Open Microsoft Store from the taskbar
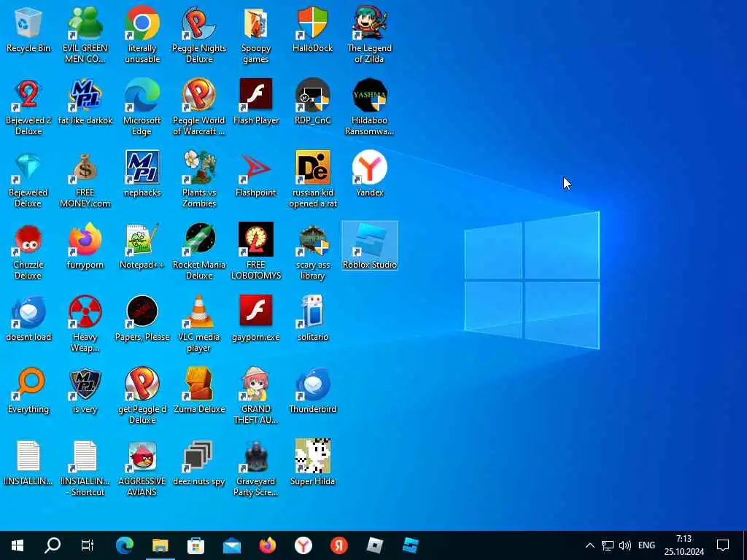 coord(196,545)
